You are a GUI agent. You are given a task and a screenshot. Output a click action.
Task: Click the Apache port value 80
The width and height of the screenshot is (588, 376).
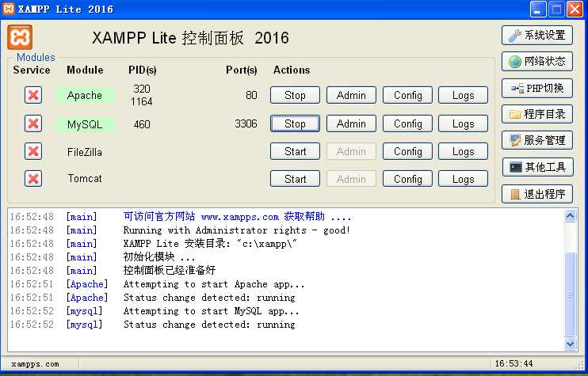pos(251,95)
